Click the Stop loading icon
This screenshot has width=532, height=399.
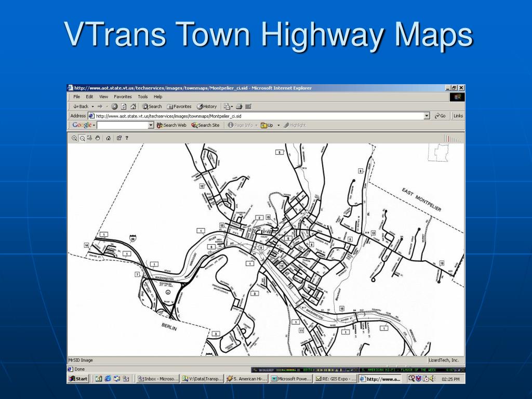point(115,107)
